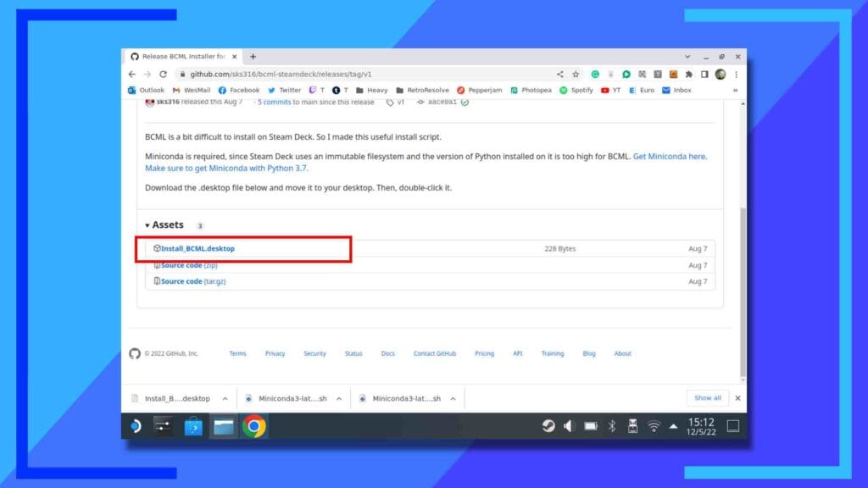Screen dimensions: 868x488
Task: Download Install_BCML.desktop asset
Action: click(198, 248)
